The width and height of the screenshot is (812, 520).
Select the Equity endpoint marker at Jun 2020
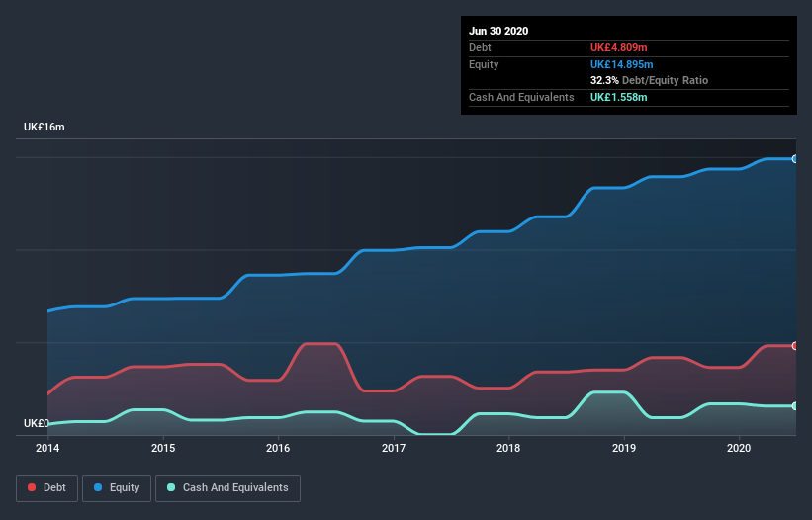click(x=795, y=159)
